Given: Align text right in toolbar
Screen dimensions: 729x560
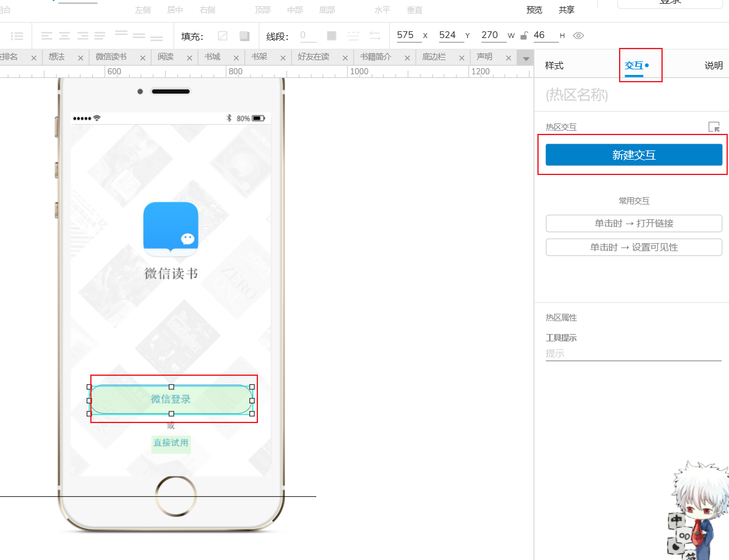Looking at the screenshot, I should click(83, 36).
